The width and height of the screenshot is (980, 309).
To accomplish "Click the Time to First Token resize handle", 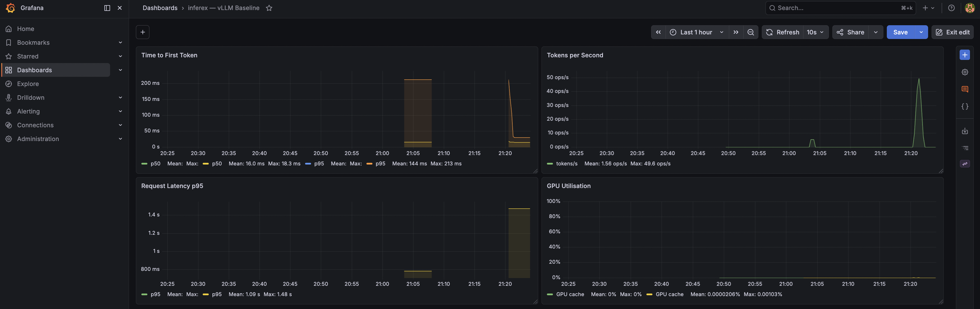I will (x=535, y=171).
